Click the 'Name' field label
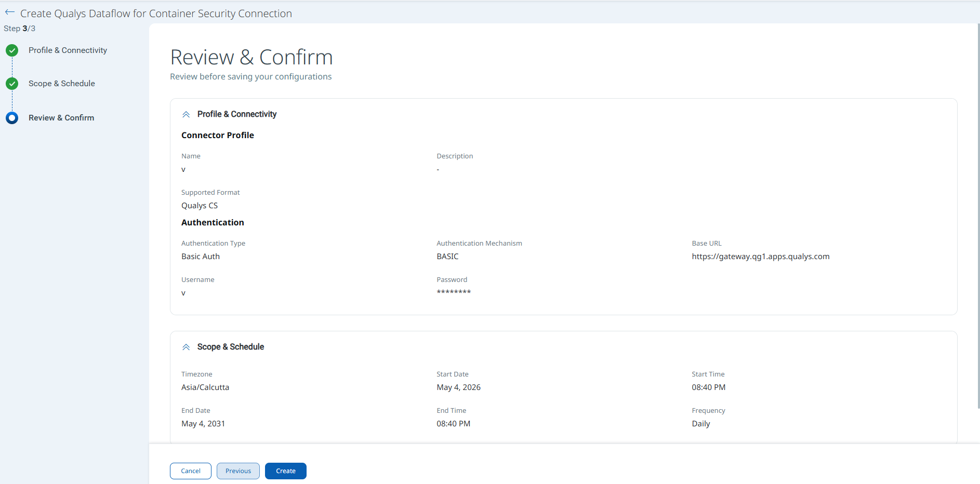The width and height of the screenshot is (980, 484). coord(191,156)
